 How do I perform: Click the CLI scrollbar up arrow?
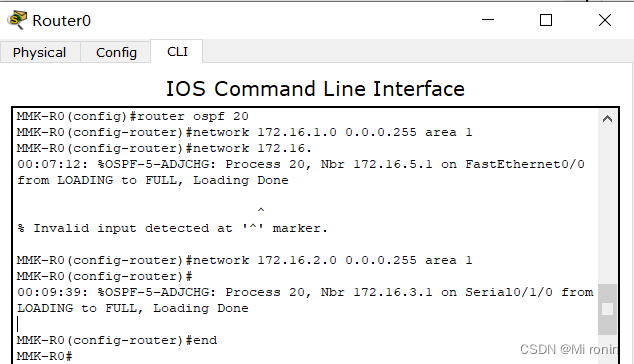pos(607,119)
